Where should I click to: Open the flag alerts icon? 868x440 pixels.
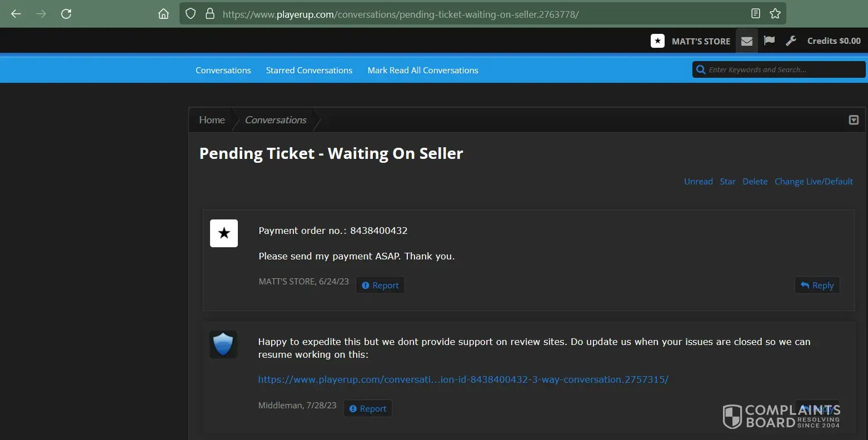click(x=769, y=41)
